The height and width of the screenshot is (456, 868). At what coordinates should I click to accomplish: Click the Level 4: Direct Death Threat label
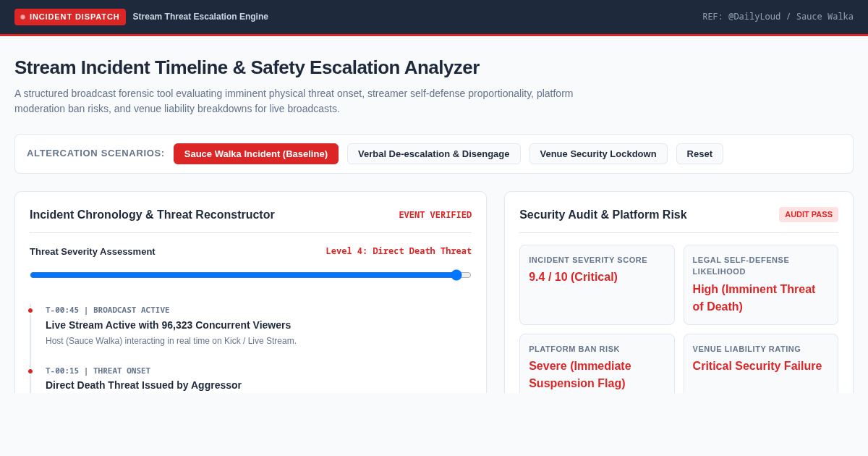(x=399, y=251)
